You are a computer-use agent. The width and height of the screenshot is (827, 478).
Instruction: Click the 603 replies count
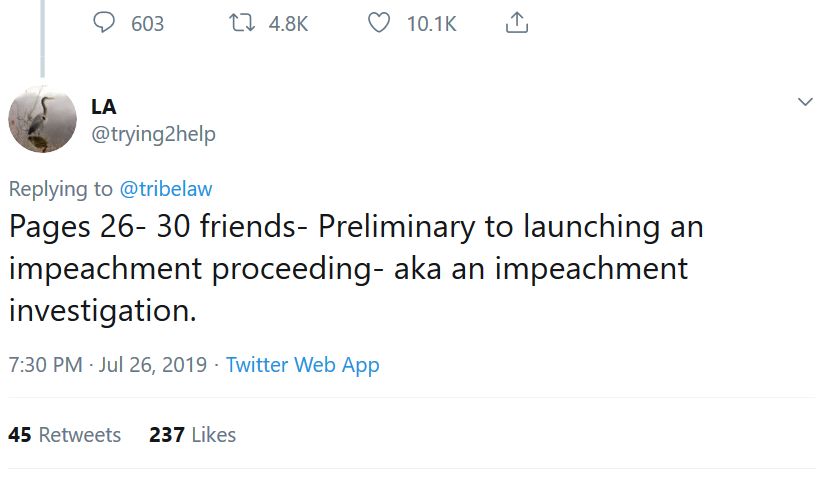pyautogui.click(x=148, y=24)
